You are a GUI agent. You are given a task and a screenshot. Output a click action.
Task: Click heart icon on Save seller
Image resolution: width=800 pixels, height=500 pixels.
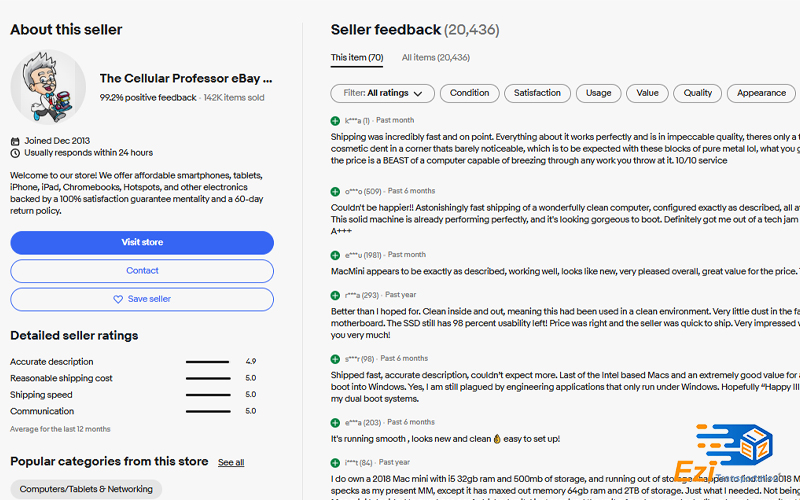118,299
